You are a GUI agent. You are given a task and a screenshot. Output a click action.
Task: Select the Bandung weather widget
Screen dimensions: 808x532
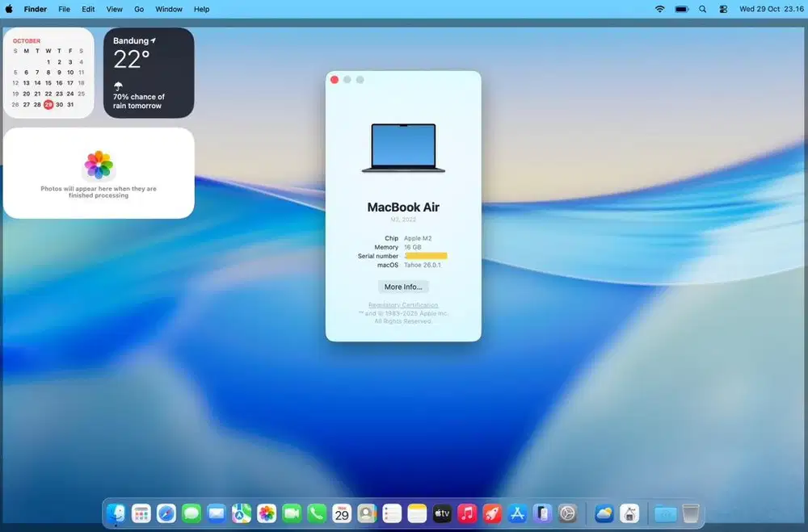[148, 73]
